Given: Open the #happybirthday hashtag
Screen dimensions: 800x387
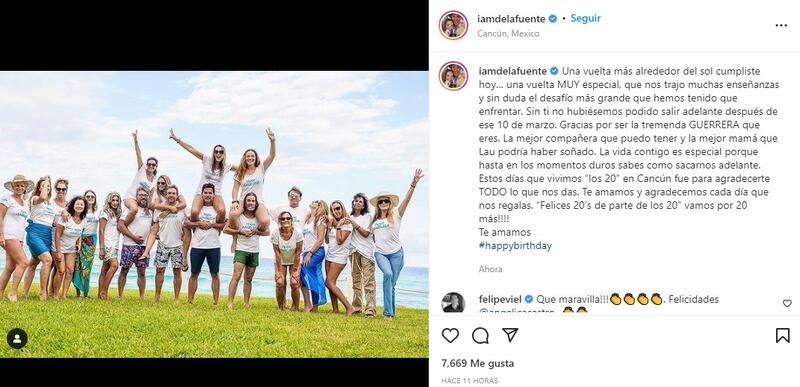Looking at the screenshot, I should (x=515, y=246).
